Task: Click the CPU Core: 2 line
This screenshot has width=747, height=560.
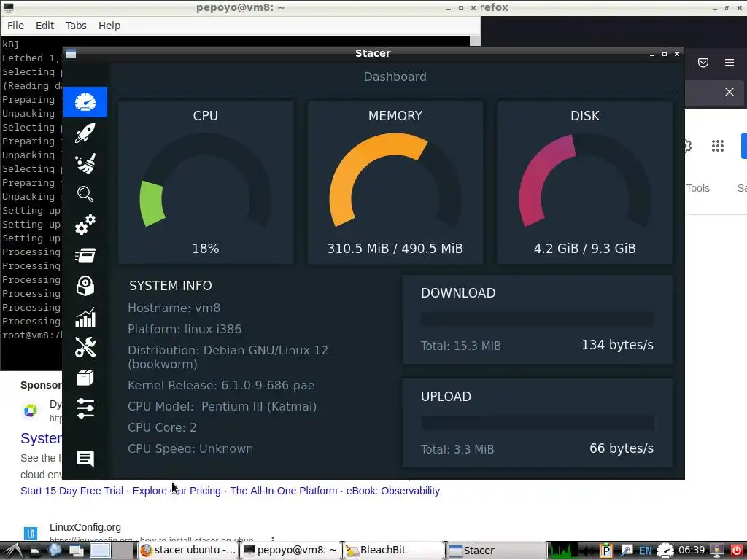Action: tap(162, 427)
